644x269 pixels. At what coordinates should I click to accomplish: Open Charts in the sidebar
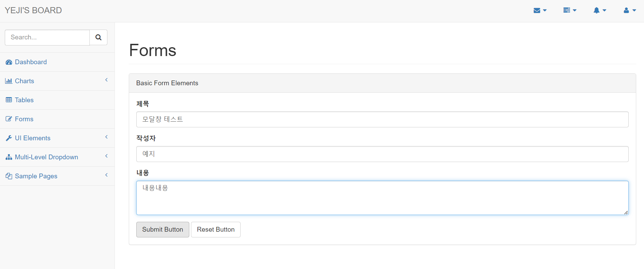pyautogui.click(x=57, y=81)
